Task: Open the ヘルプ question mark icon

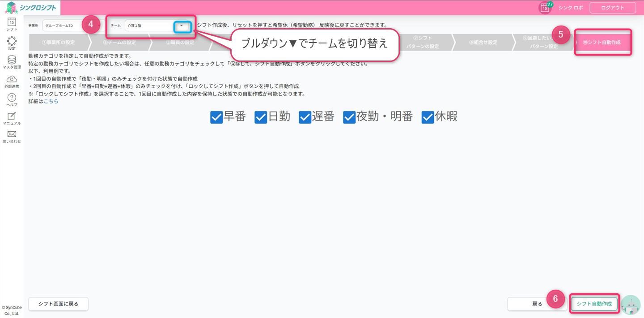Action: pos(12,98)
